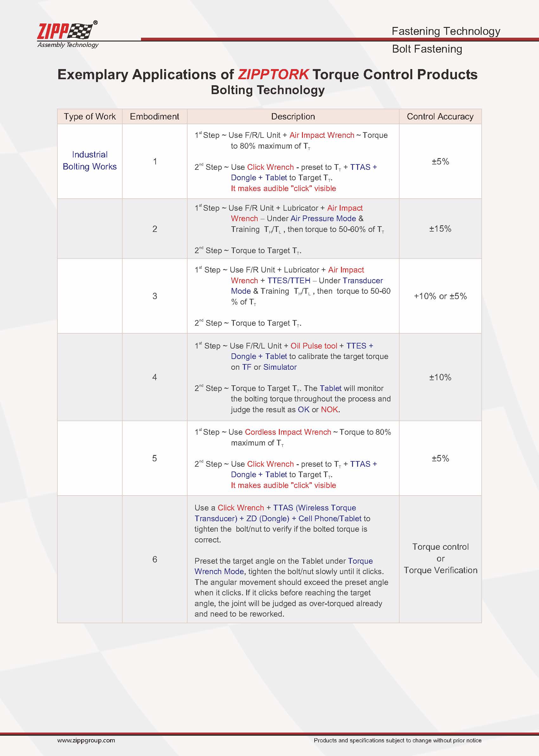Viewport: 539px width, 756px height.
Task: Click the +10% or ±5% accuracy cell
Action: coord(440,296)
